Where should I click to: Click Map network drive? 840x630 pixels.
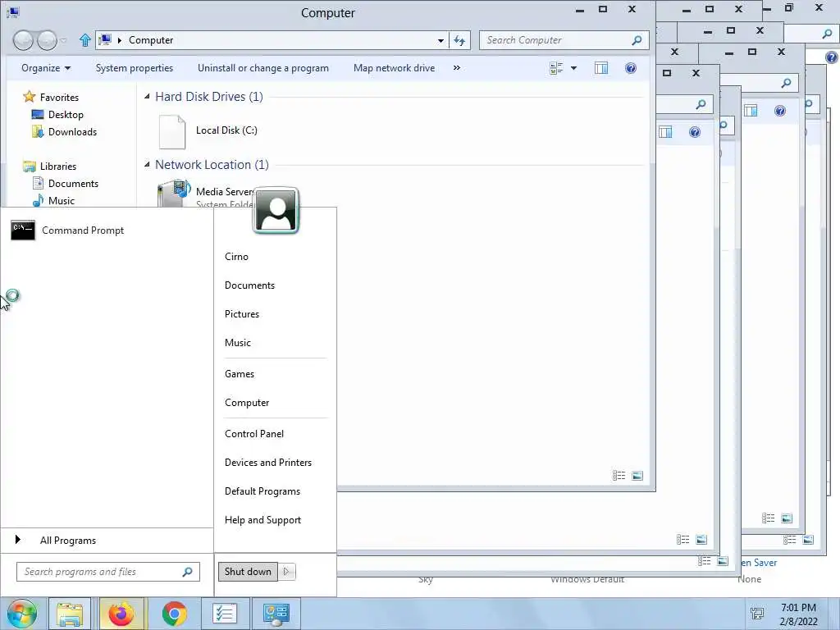click(x=394, y=68)
